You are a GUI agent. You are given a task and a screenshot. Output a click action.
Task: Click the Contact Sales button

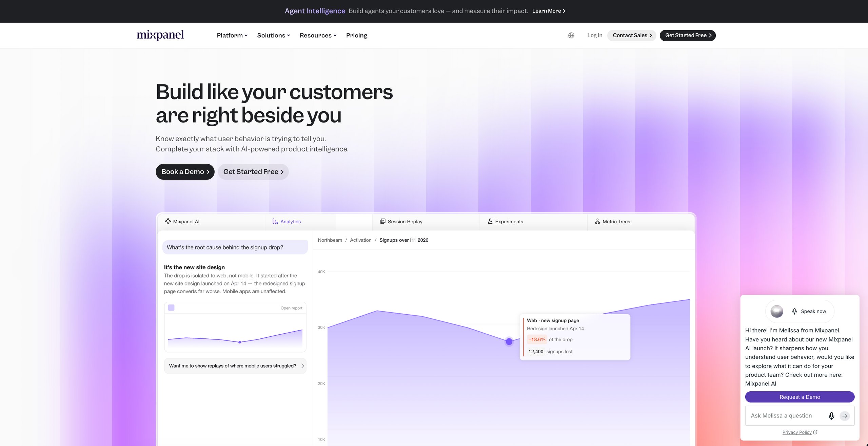pyautogui.click(x=632, y=35)
